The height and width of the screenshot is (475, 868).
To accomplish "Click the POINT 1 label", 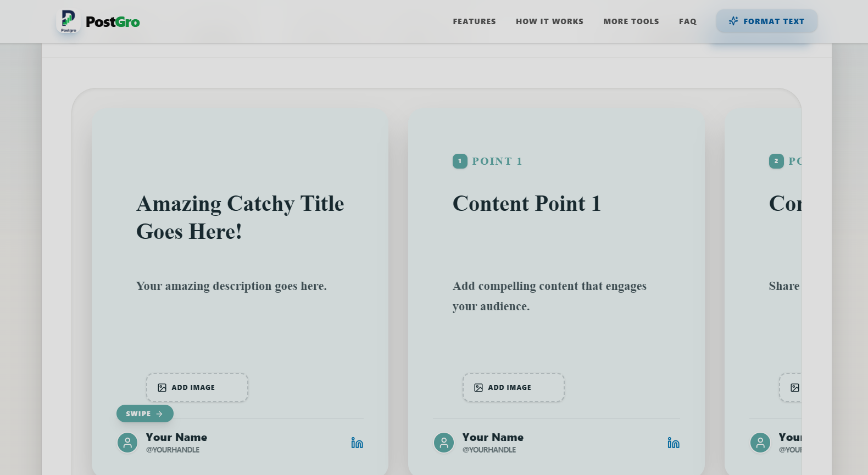I will 497,161.
